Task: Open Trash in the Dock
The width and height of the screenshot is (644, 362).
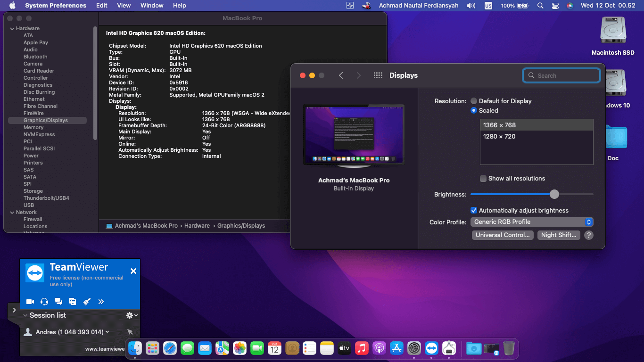Action: 509,348
